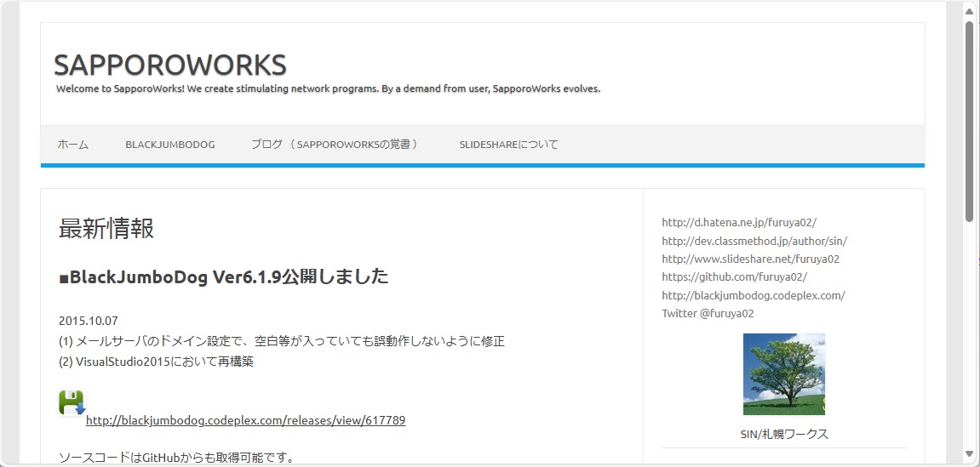Click the scrollbar down arrow
This screenshot has height=467, width=980.
(970, 455)
